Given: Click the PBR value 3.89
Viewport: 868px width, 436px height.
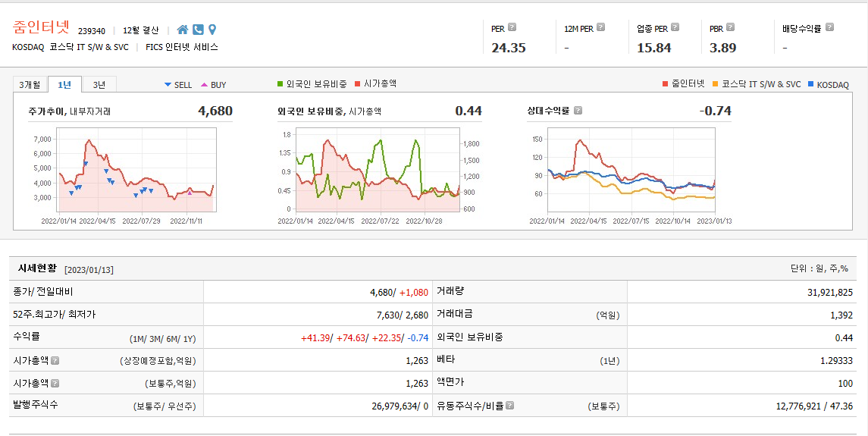Looking at the screenshot, I should coord(723,49).
